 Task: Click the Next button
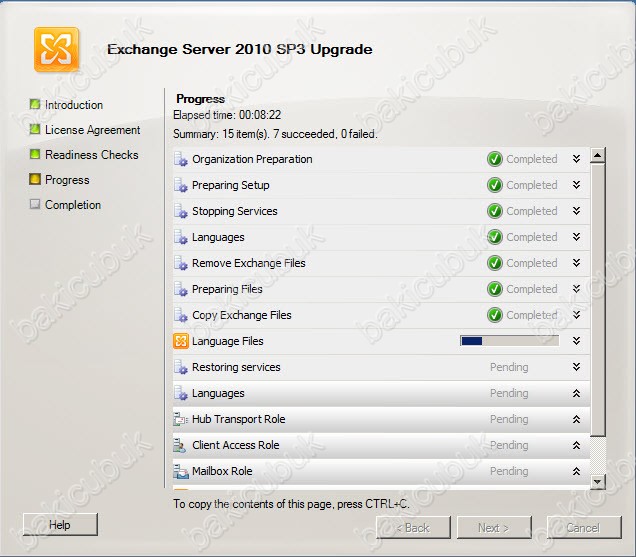point(494,528)
